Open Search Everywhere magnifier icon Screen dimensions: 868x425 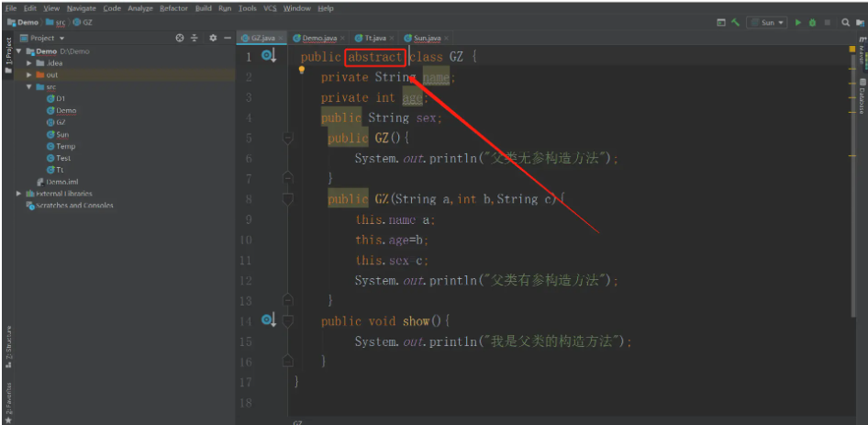click(x=845, y=23)
